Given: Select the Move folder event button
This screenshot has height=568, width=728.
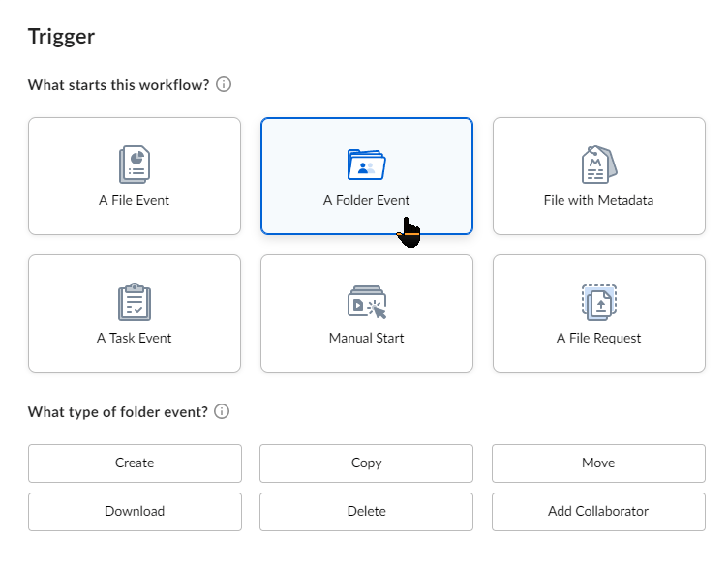Looking at the screenshot, I should (598, 463).
